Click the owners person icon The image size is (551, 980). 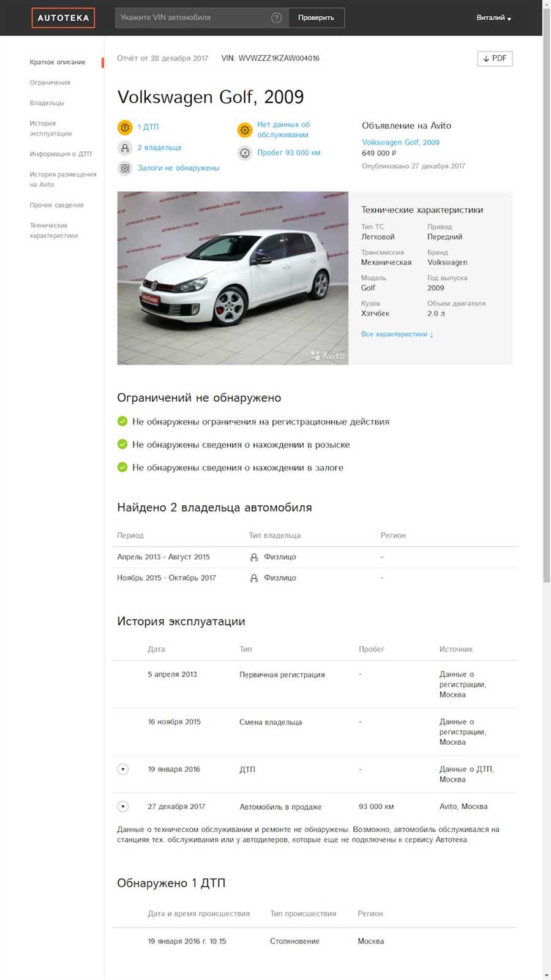pyautogui.click(x=125, y=148)
